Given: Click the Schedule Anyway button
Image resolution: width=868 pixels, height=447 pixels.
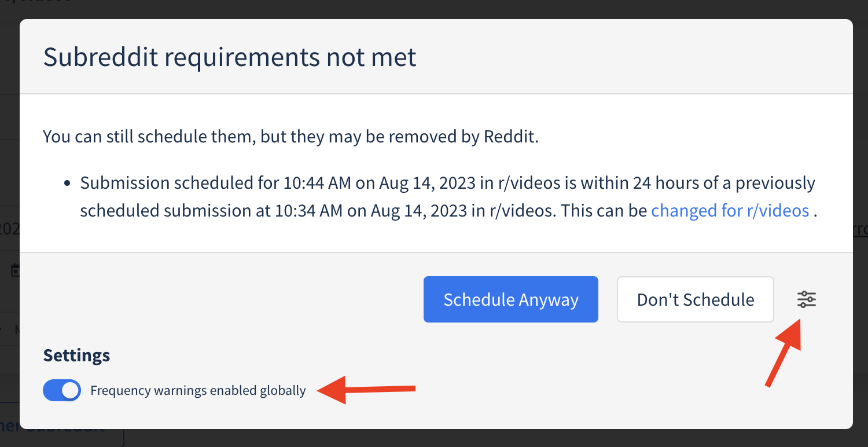Looking at the screenshot, I should pos(510,299).
